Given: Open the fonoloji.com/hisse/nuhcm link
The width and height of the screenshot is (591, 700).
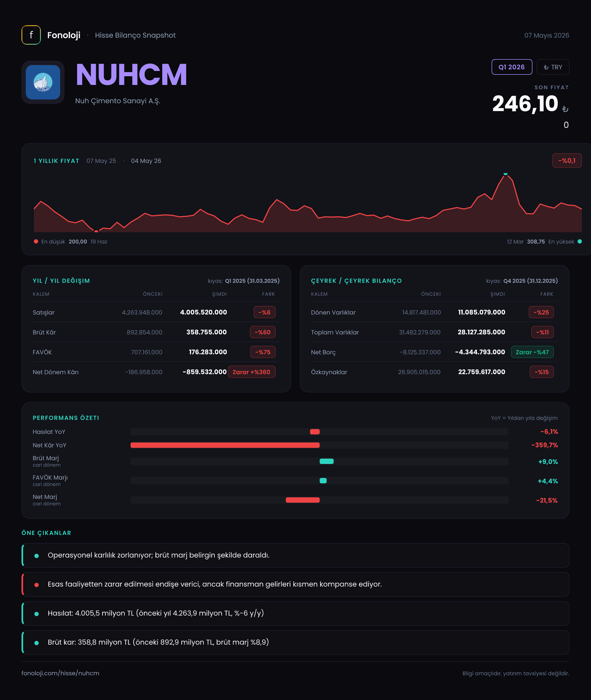Looking at the screenshot, I should 60,673.
